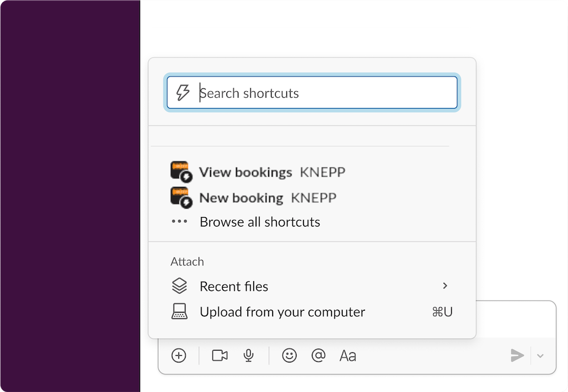568x392 pixels.
Task: Click the three-dot icon beside Browse all shortcuts
Action: coord(180,222)
